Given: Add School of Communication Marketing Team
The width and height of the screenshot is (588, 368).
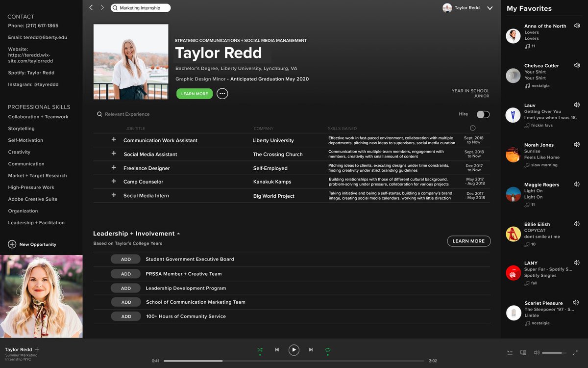Looking at the screenshot, I should coord(126,302).
